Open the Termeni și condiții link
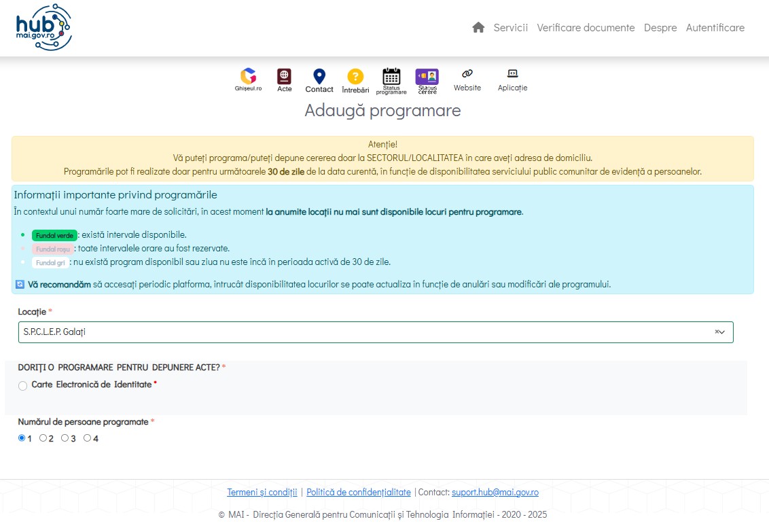Screen dimensions: 769x532 262,492
